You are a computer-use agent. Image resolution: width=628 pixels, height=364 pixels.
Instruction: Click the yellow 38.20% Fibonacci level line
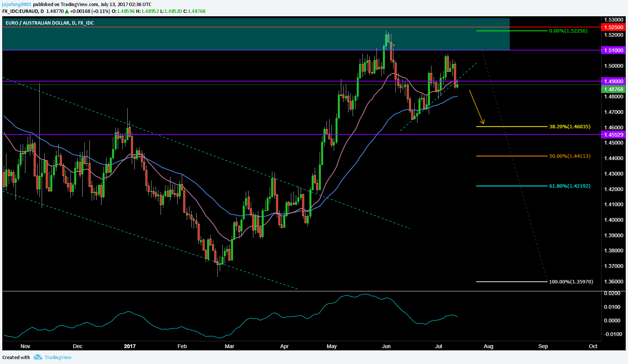pos(512,126)
